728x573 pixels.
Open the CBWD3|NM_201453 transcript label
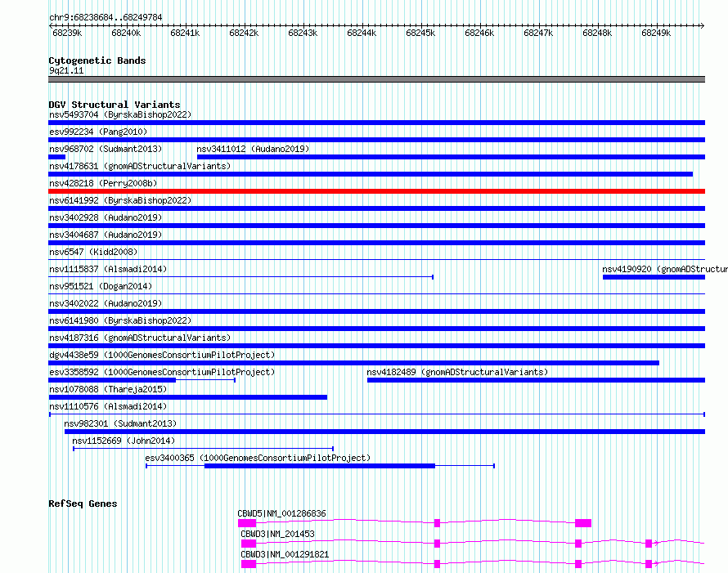[x=277, y=534]
